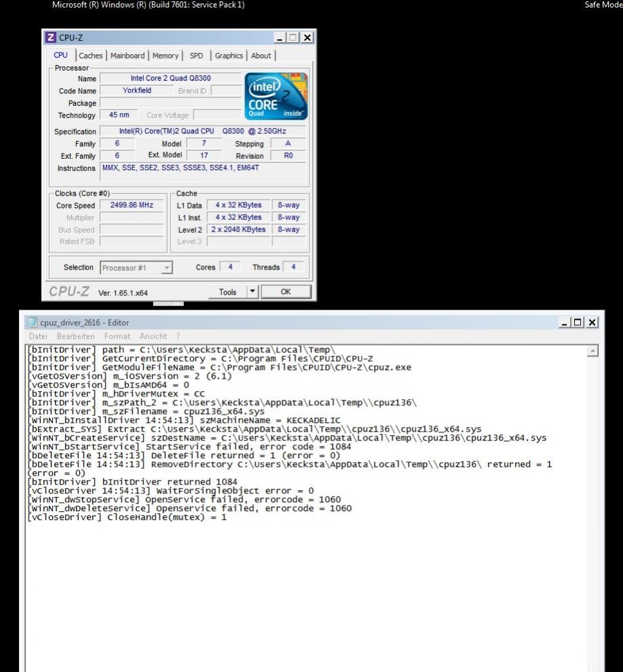
Task: Switch to the Caches tab
Action: [91, 56]
